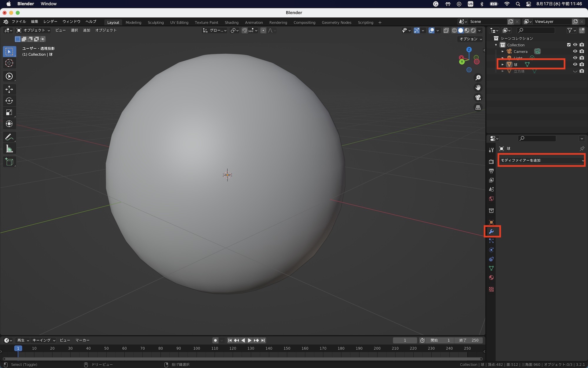Select the Rotate tool
The width and height of the screenshot is (588, 368).
click(x=9, y=101)
